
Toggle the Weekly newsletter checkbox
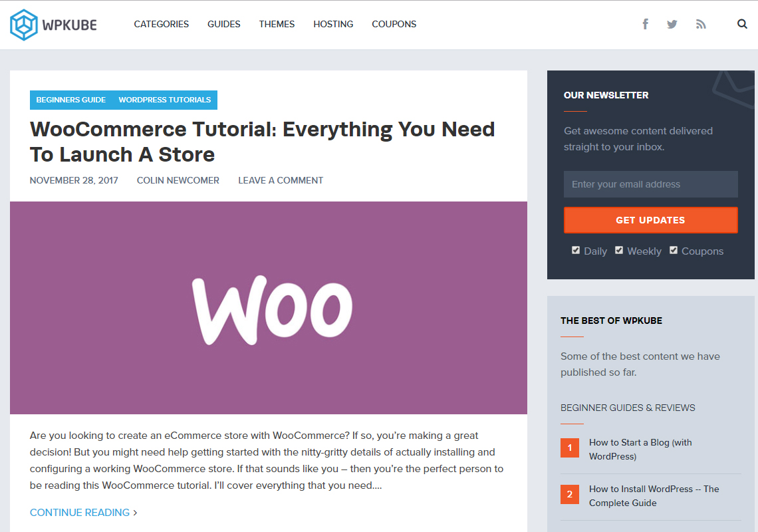click(x=619, y=250)
